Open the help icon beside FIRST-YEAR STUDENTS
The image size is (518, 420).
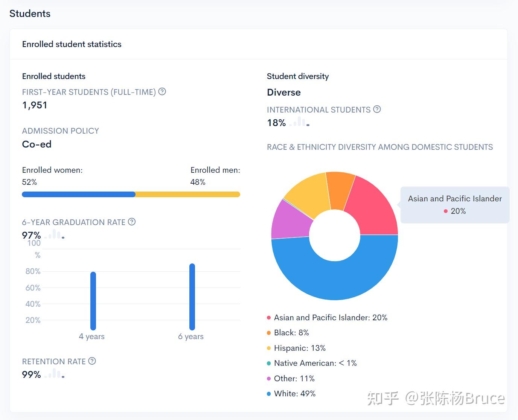(x=162, y=91)
